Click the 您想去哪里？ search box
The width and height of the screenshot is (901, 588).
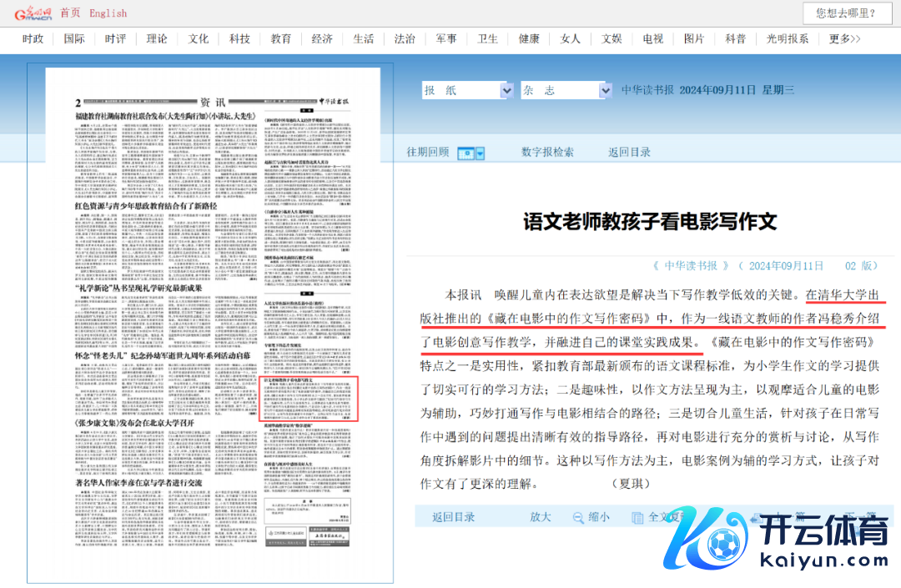click(846, 13)
